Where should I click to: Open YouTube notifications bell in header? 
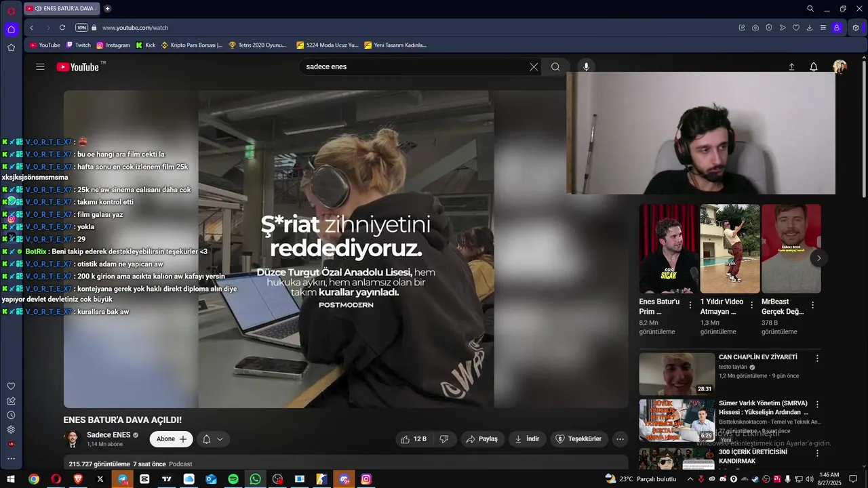coord(814,66)
